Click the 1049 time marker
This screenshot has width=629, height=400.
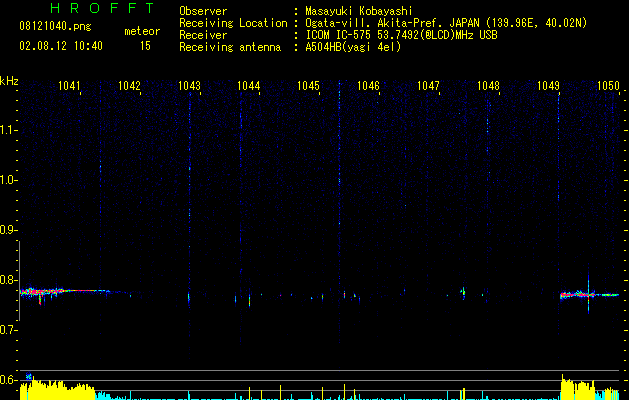click(548, 86)
